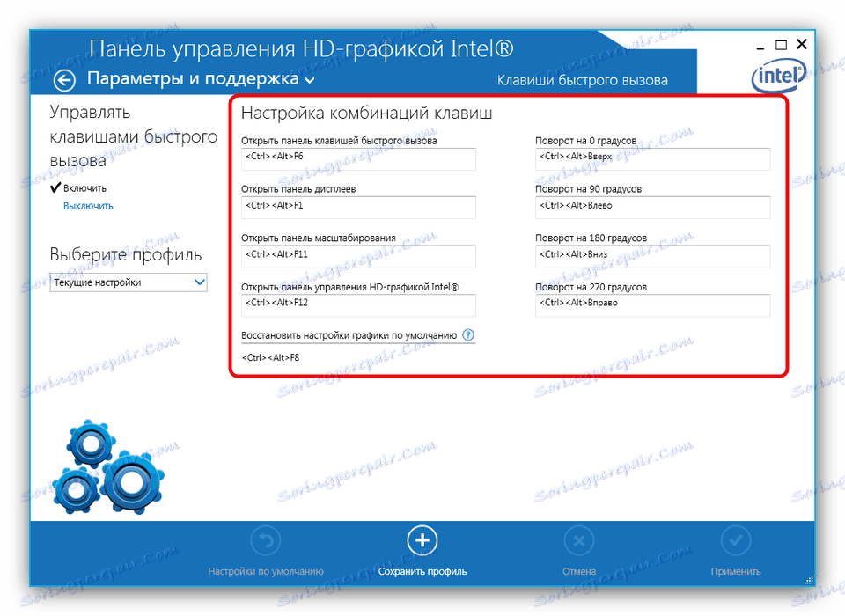
Task: Edit the Поворот на 270 градусов field
Action: point(652,305)
